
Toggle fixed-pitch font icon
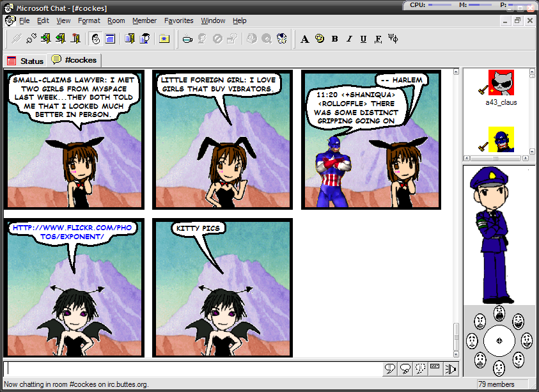point(378,39)
